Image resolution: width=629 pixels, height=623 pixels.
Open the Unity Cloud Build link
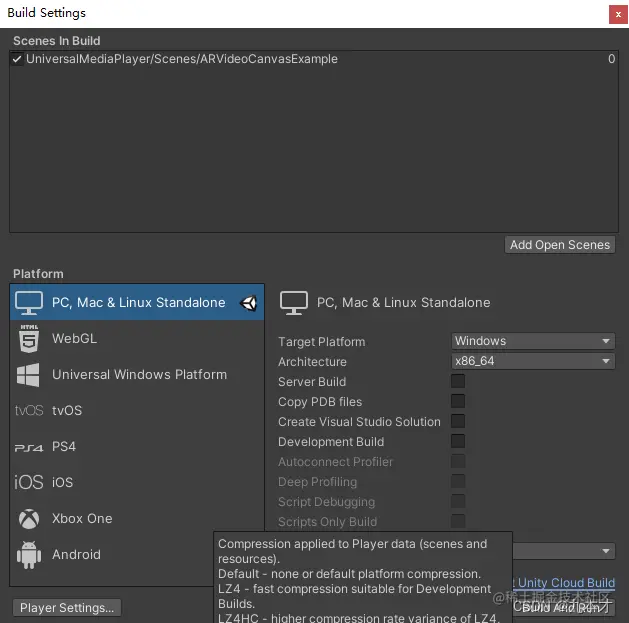tap(564, 582)
